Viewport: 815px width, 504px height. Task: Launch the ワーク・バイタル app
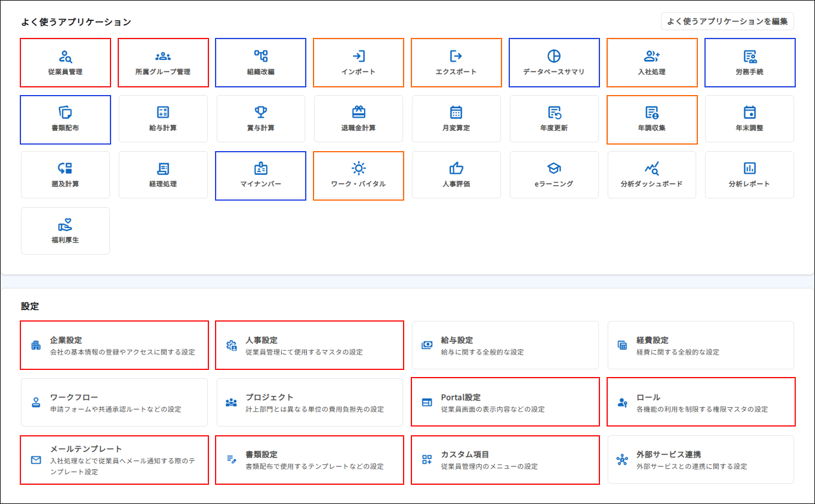359,176
